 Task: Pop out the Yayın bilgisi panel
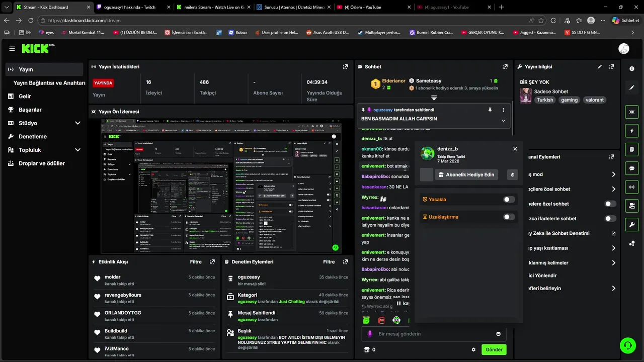pyautogui.click(x=612, y=66)
